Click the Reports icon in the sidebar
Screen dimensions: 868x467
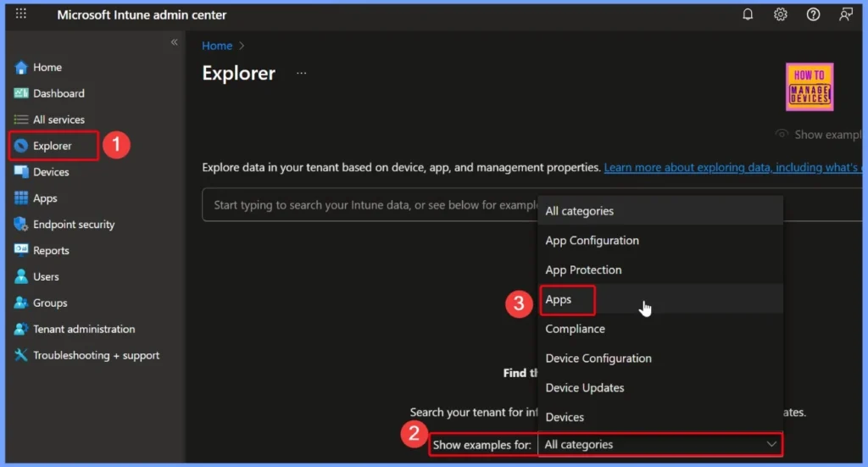pos(21,250)
